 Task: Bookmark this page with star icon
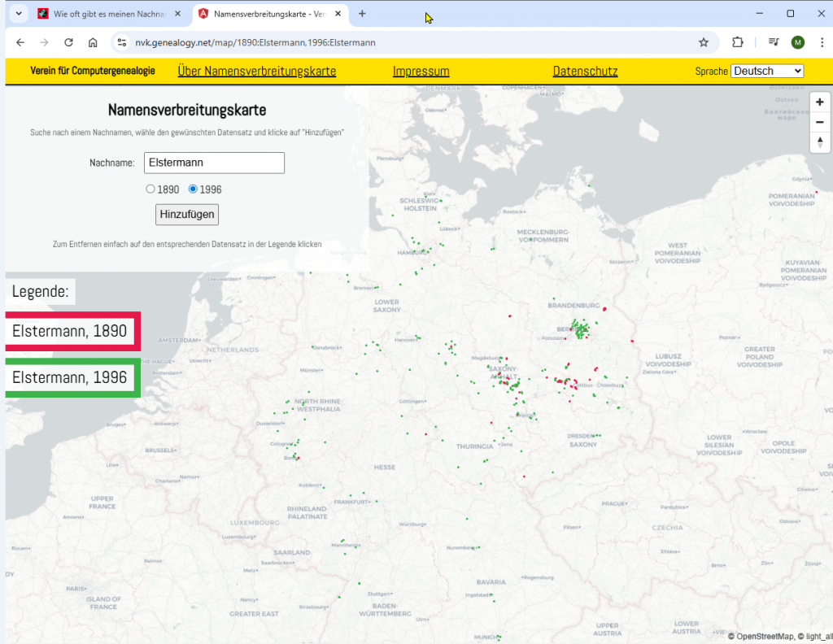pyautogui.click(x=704, y=42)
